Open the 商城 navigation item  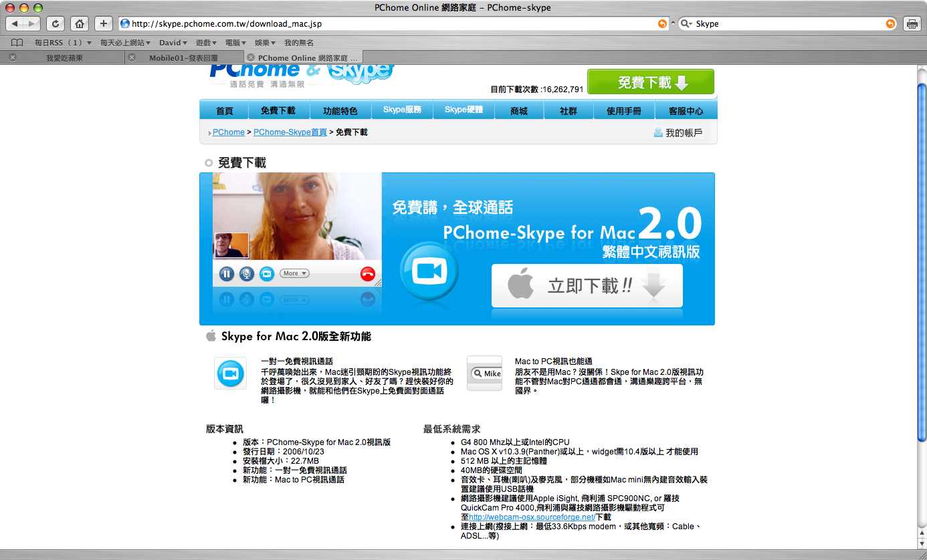click(519, 110)
